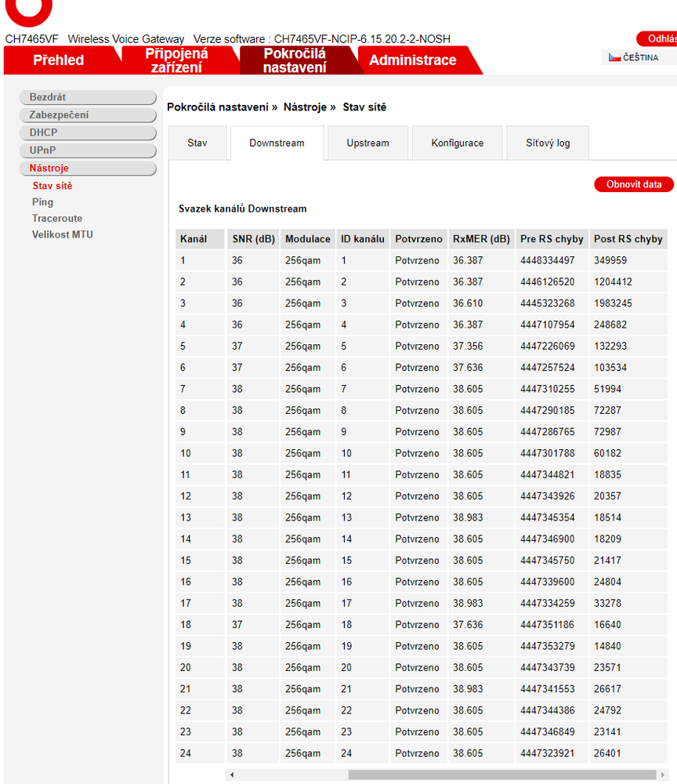This screenshot has height=784, width=677.
Task: Collapse the Nástroje sidebar section
Action: [x=88, y=169]
